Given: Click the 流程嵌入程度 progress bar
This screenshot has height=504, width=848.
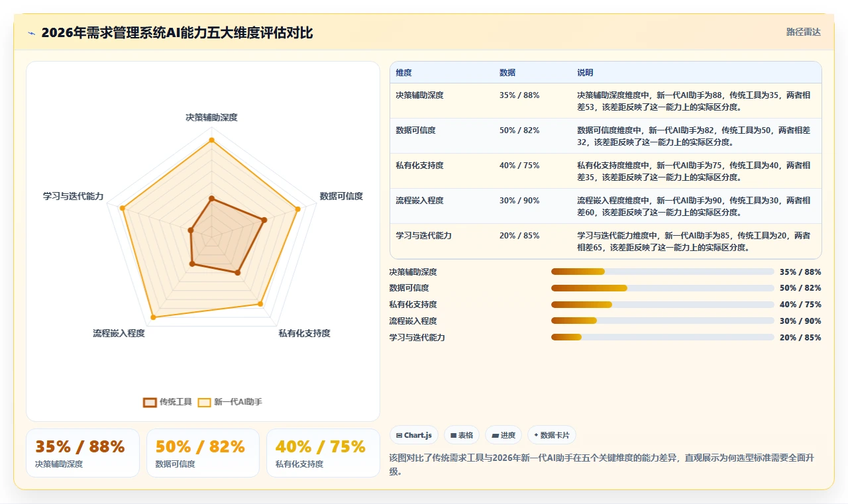Looking at the screenshot, I should tap(662, 321).
